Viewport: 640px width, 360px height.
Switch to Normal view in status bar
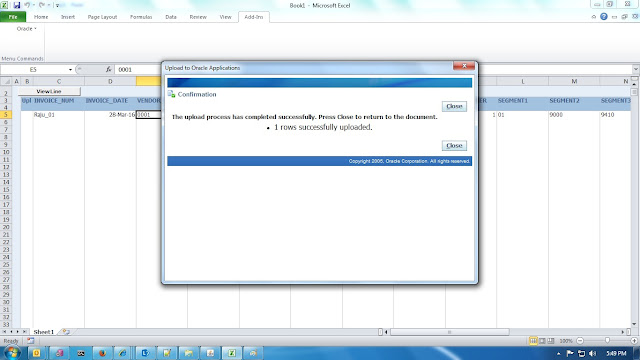tap(533, 341)
